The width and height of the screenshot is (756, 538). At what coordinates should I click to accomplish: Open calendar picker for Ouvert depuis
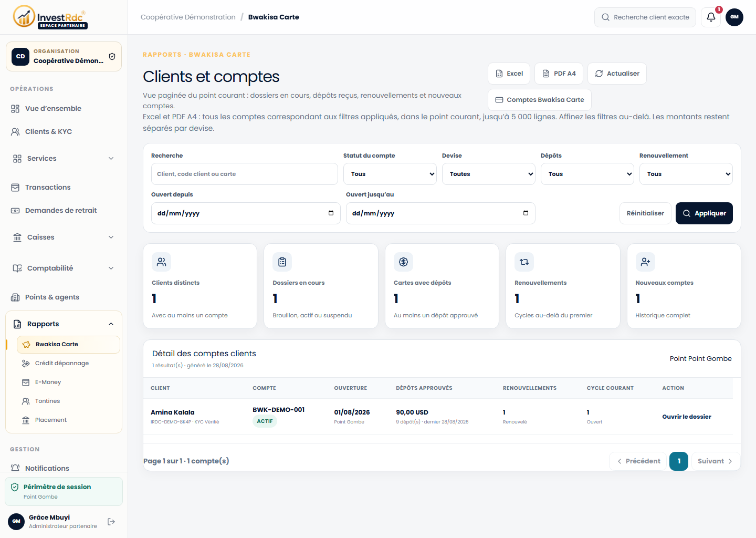tap(331, 213)
